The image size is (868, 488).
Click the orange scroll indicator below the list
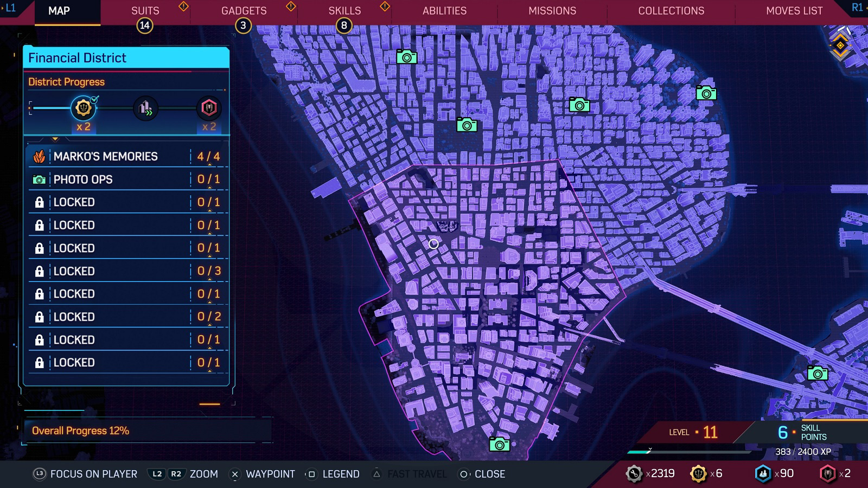tap(209, 404)
